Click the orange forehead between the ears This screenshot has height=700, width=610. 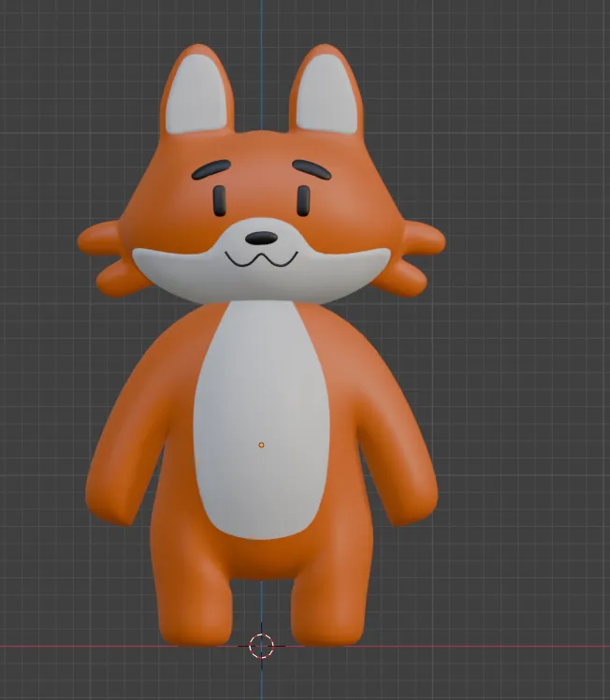point(261,152)
